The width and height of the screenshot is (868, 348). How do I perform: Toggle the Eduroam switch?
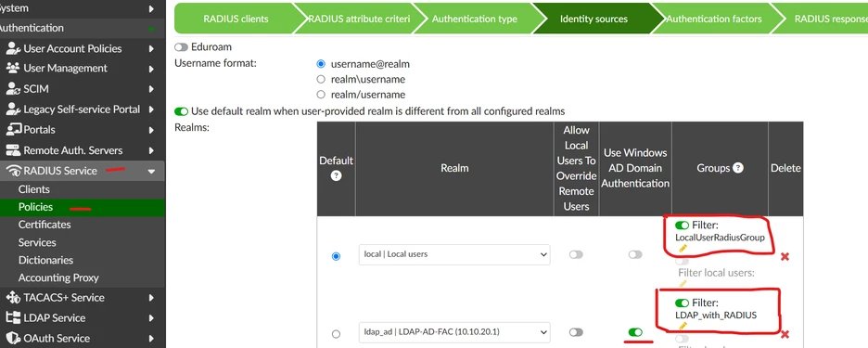(x=181, y=47)
